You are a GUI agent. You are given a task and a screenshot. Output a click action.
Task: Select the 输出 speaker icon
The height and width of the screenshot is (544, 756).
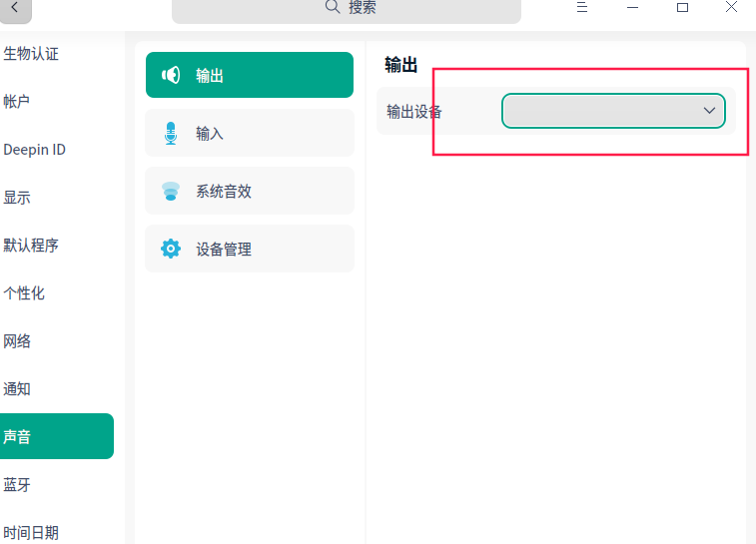(171, 75)
